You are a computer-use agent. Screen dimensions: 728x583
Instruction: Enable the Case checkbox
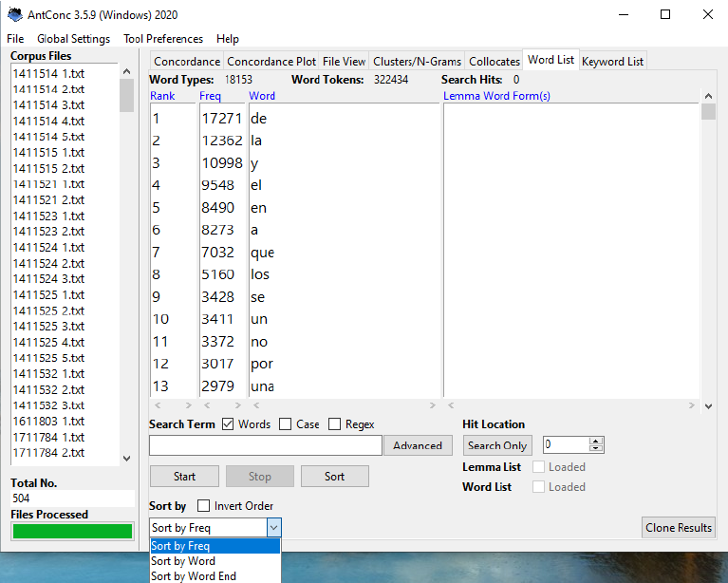(x=286, y=424)
